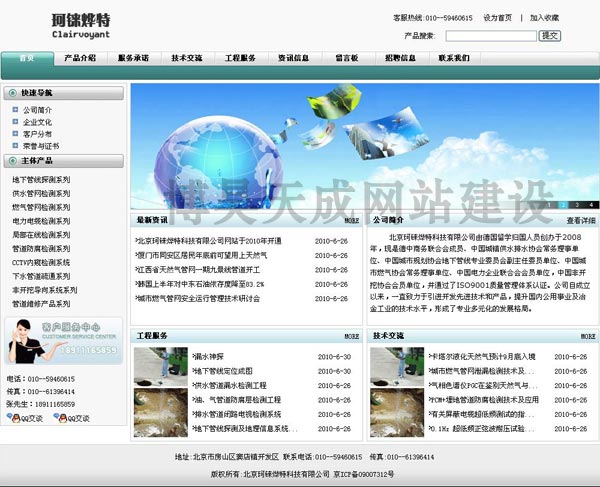
Task: Open 局部在线检测系列 product category
Action: pos(41,235)
